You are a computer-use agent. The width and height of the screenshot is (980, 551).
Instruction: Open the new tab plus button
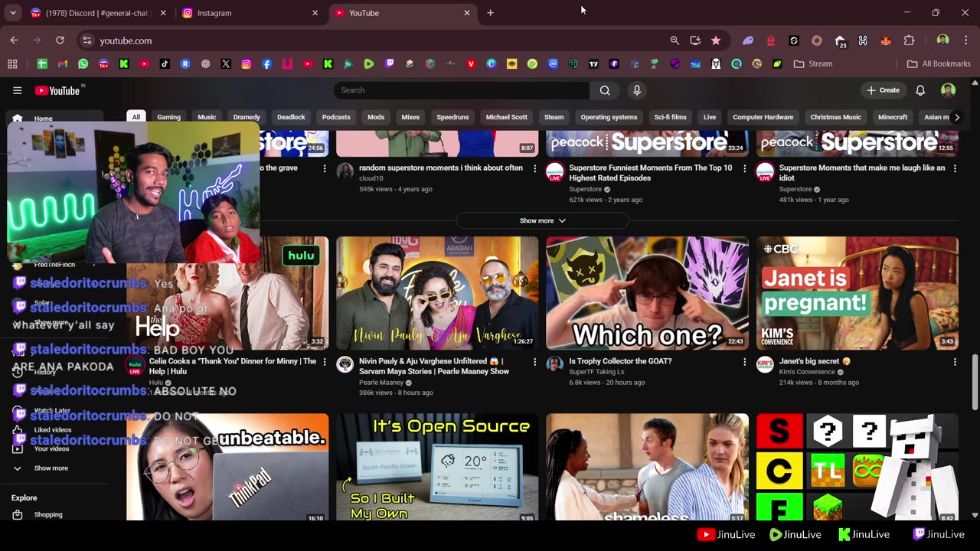click(490, 13)
